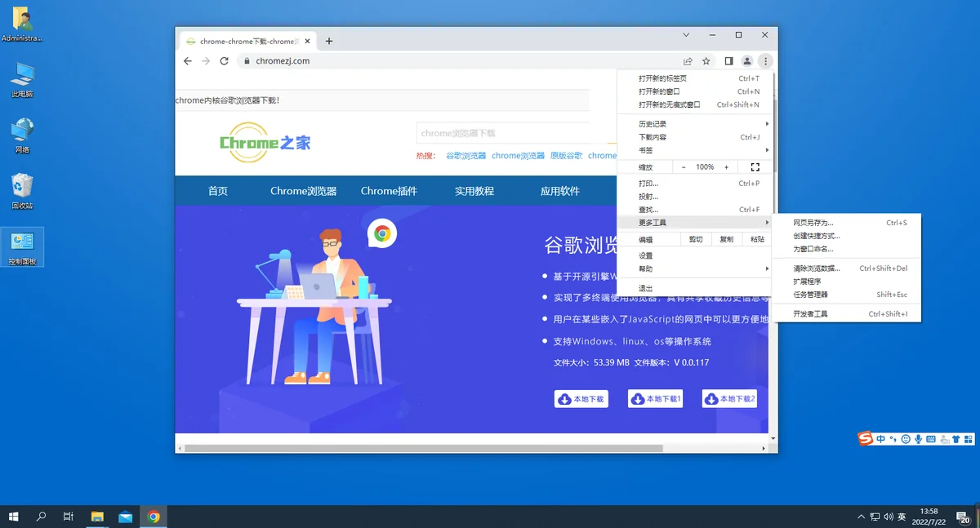Expand the 历史记录 submenu
This screenshot has height=528, width=980.
(x=695, y=124)
